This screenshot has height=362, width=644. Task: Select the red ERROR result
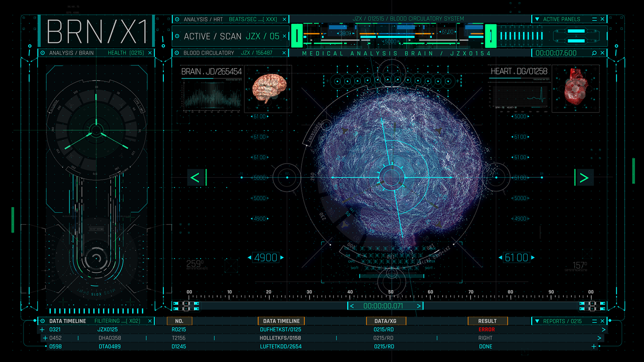[x=487, y=329]
